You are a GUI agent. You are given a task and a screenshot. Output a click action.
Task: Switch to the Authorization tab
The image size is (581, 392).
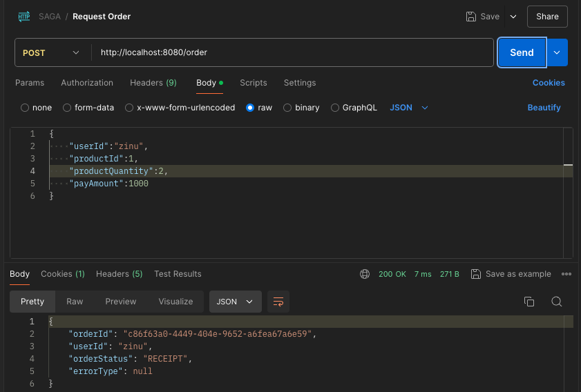click(87, 83)
